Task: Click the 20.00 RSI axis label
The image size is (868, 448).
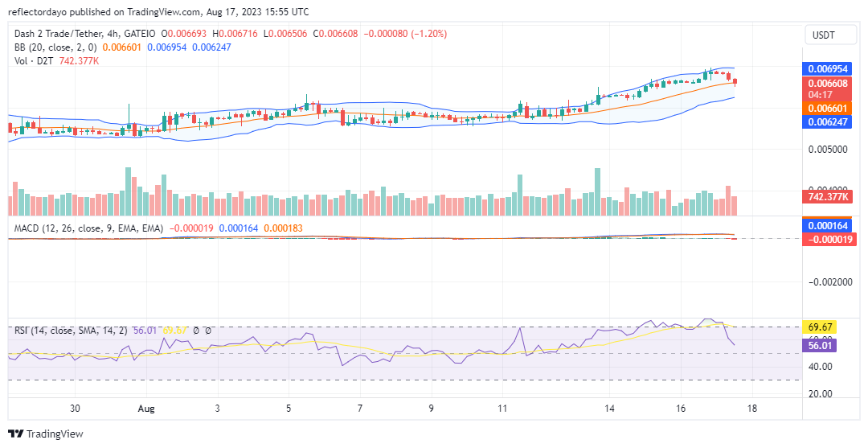Action: (819, 394)
